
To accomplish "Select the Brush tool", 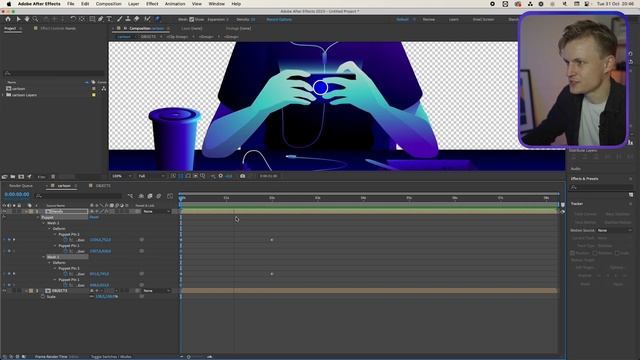I will [120, 19].
